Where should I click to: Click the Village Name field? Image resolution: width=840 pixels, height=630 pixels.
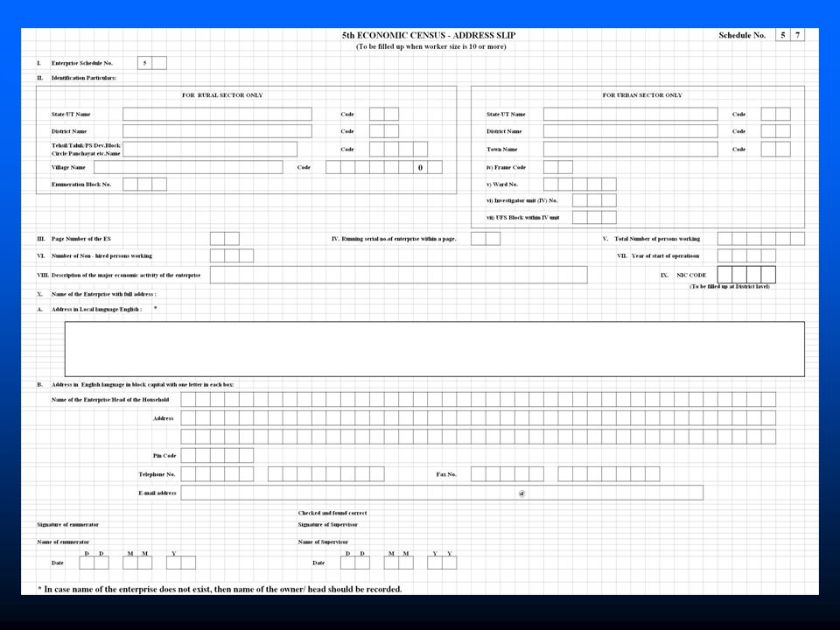pos(188,167)
